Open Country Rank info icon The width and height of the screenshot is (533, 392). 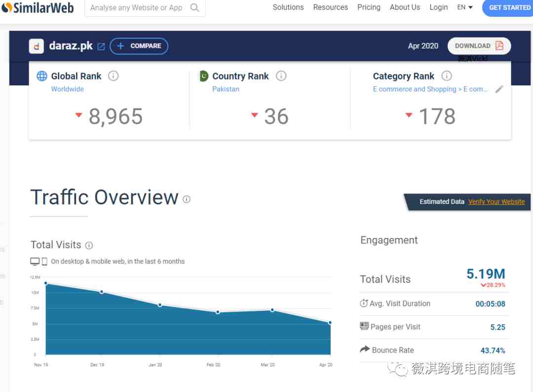(281, 76)
